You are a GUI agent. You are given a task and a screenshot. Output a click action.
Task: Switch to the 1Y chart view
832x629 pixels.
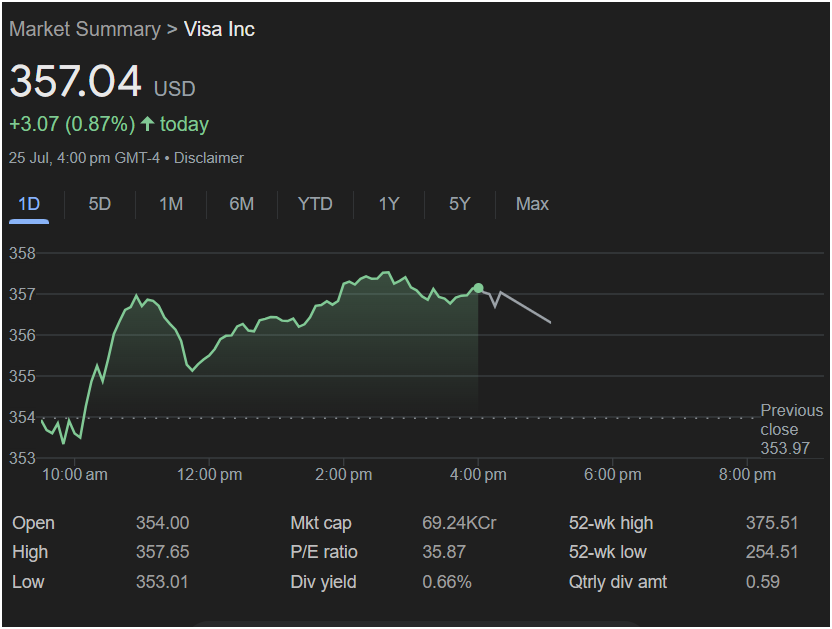coord(389,204)
